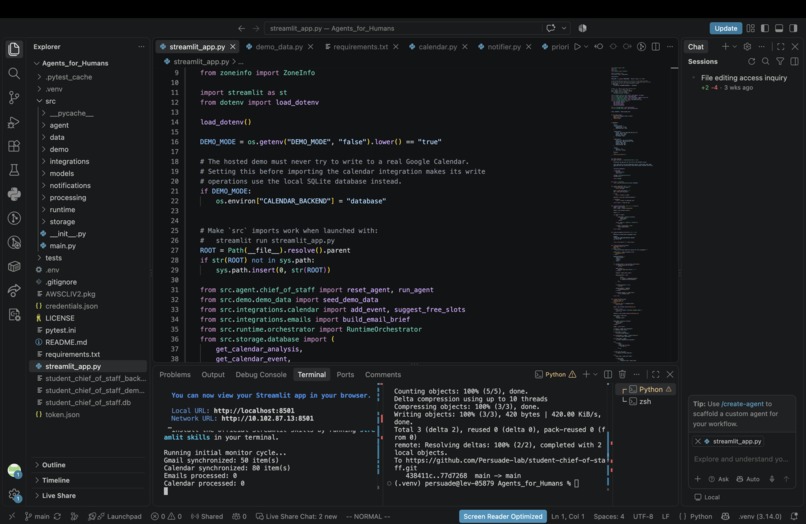
Task: Select the Auto model picker
Action: [x=748, y=479]
